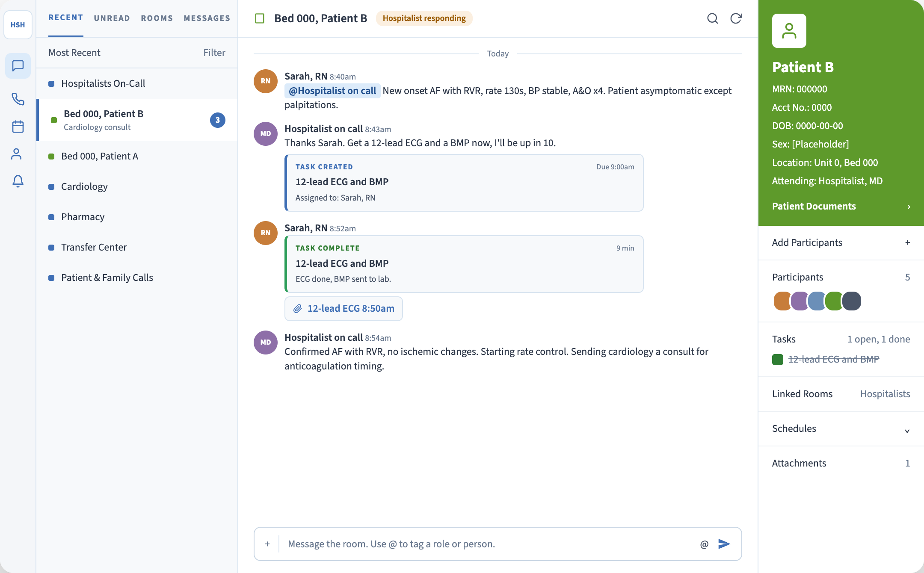Open the phone calls sidebar icon
Viewport: 924px width, 573px height.
(18, 99)
